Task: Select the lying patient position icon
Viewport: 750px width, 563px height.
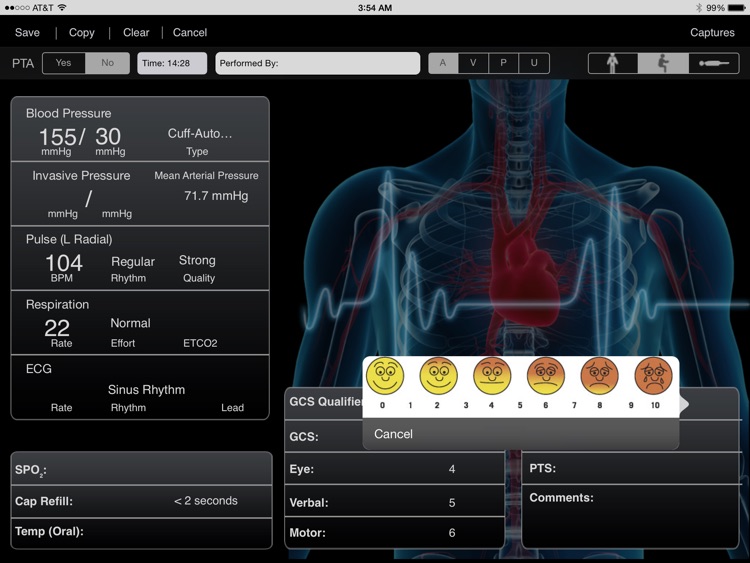Action: (x=714, y=63)
